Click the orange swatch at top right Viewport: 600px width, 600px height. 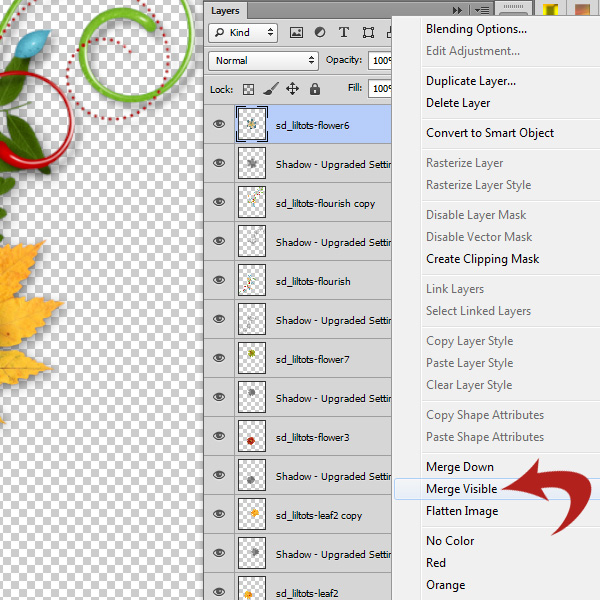tap(582, 9)
